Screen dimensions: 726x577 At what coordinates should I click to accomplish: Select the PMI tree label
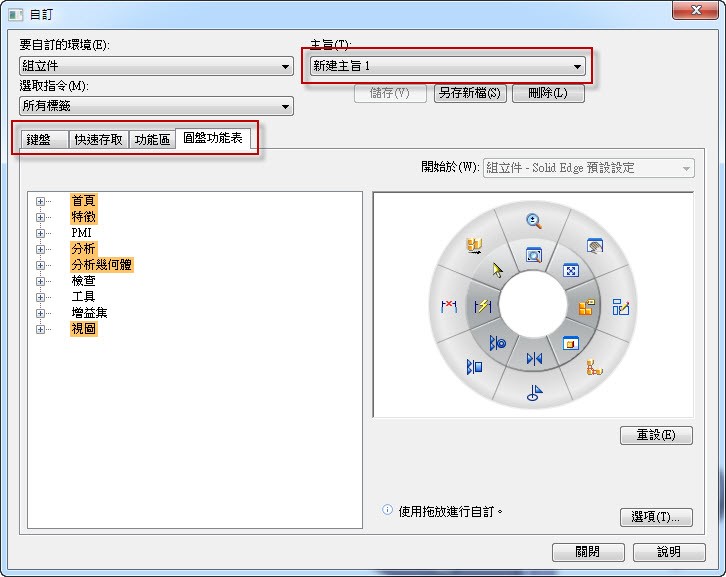coord(81,233)
